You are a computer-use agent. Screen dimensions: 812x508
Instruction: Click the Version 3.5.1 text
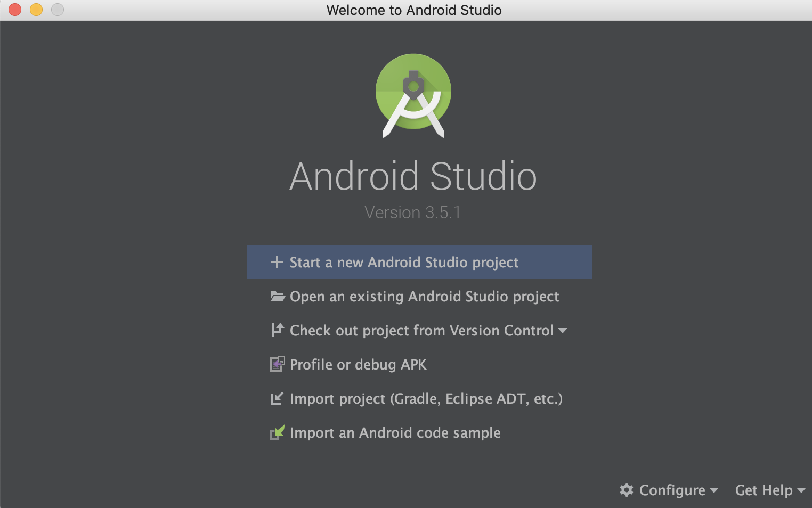413,212
